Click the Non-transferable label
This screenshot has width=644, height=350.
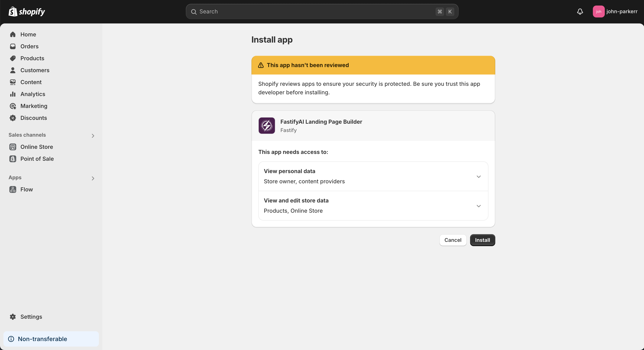coord(42,339)
